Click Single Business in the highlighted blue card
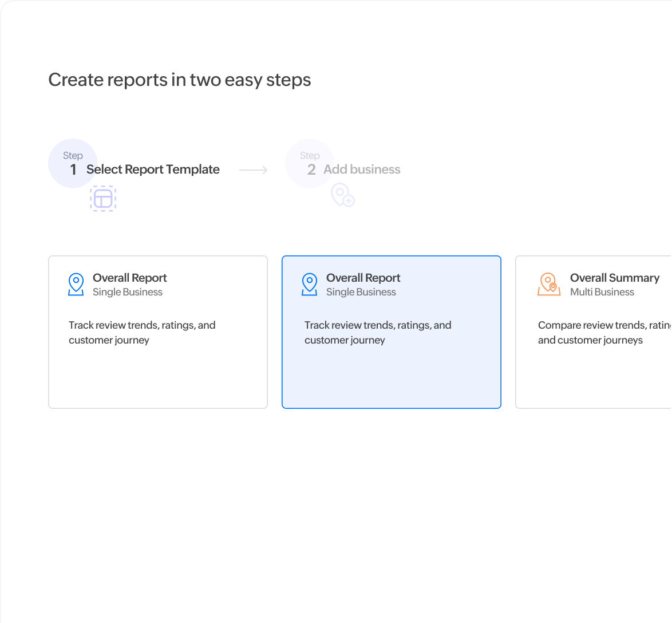672x623 pixels. tap(361, 292)
